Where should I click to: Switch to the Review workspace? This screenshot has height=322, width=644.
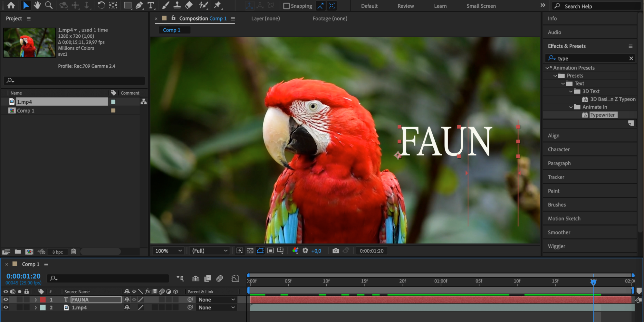point(406,6)
